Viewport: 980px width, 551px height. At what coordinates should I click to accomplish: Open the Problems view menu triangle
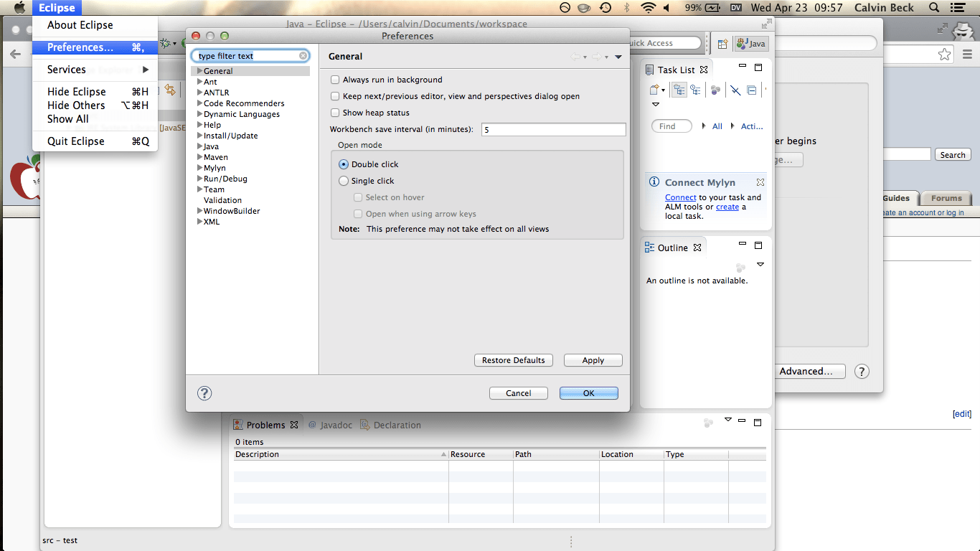727,420
